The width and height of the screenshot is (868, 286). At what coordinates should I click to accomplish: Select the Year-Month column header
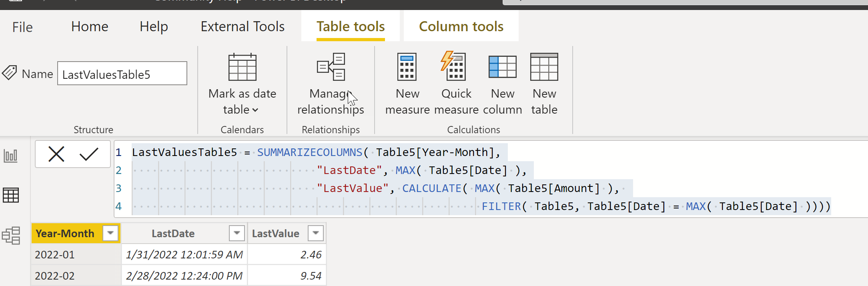coord(65,234)
